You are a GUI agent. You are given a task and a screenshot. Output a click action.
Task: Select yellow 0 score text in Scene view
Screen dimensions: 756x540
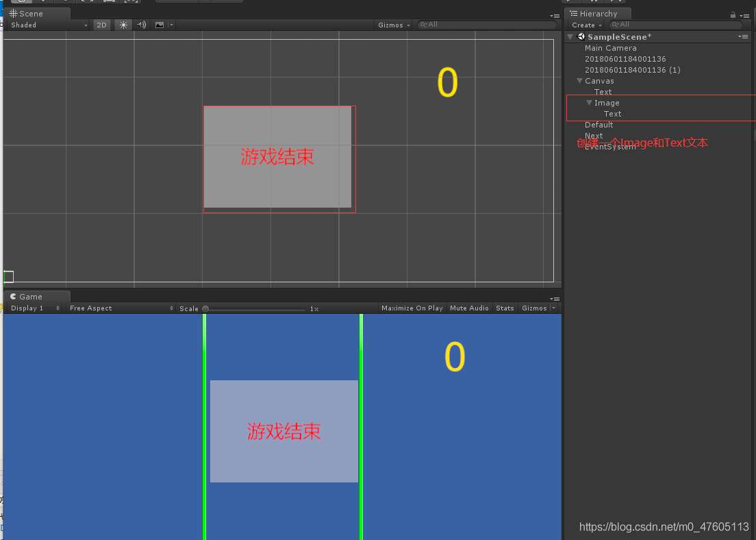[x=447, y=82]
